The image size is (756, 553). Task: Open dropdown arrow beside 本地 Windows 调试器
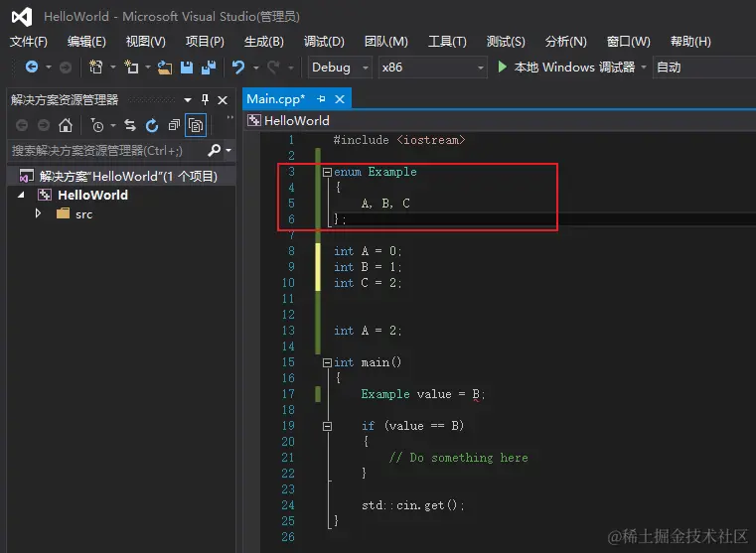point(644,68)
